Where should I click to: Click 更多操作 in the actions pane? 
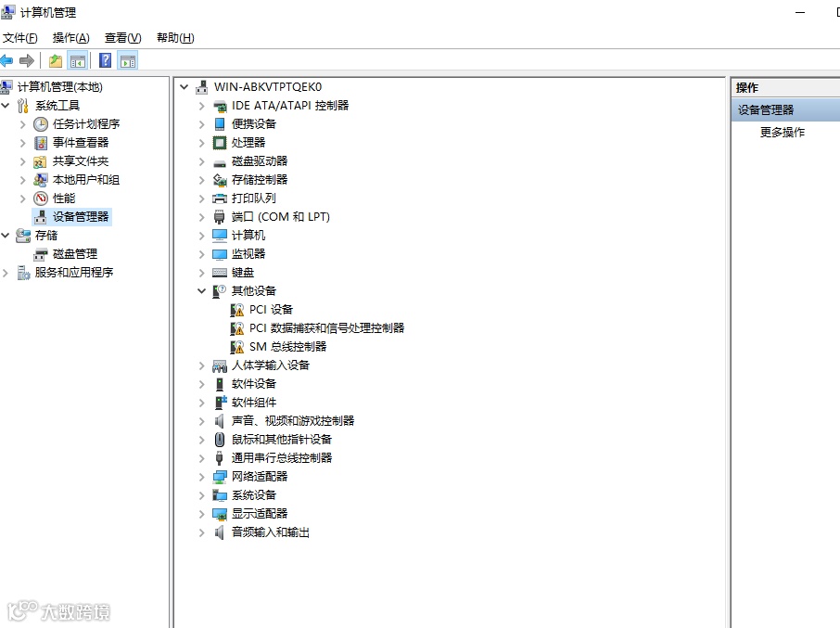(x=783, y=133)
